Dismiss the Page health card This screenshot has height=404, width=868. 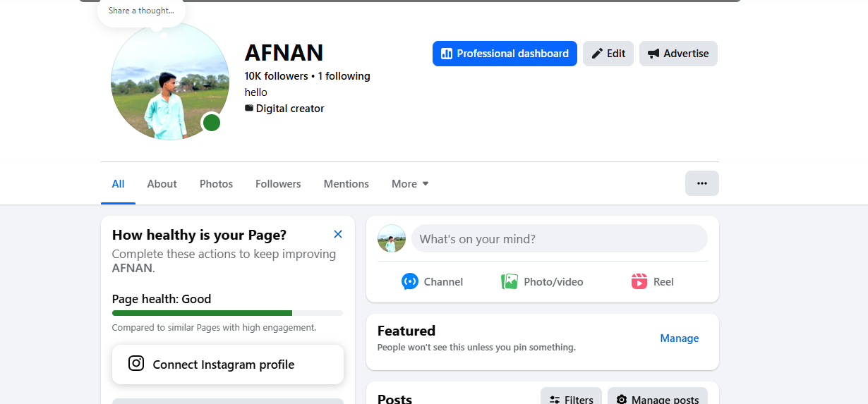pyautogui.click(x=338, y=234)
